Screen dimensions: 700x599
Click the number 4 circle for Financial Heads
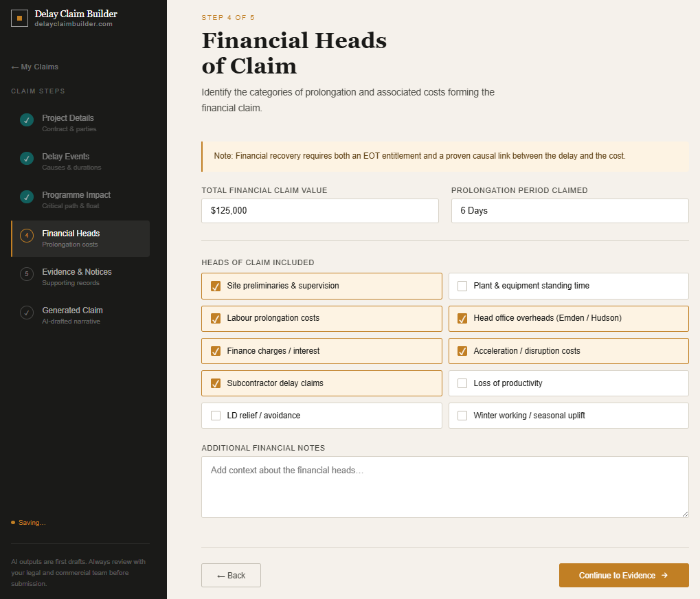[x=26, y=235]
